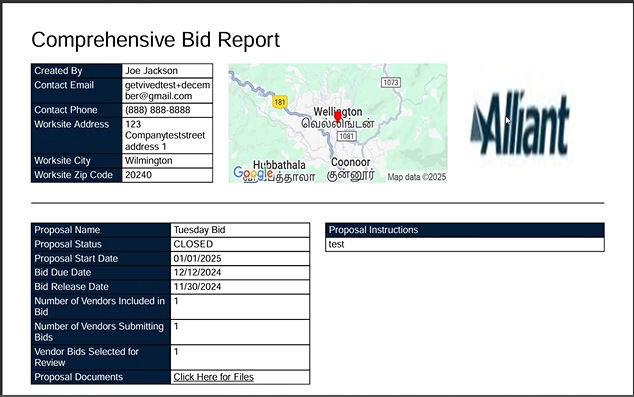Select the contact email getvivedtest+december@gmail.com
634x397 pixels.
click(167, 91)
